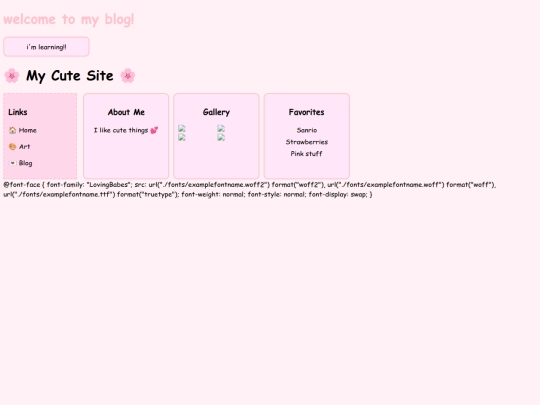Click the "My Cute Site" title text
540x405 pixels.
(70, 76)
